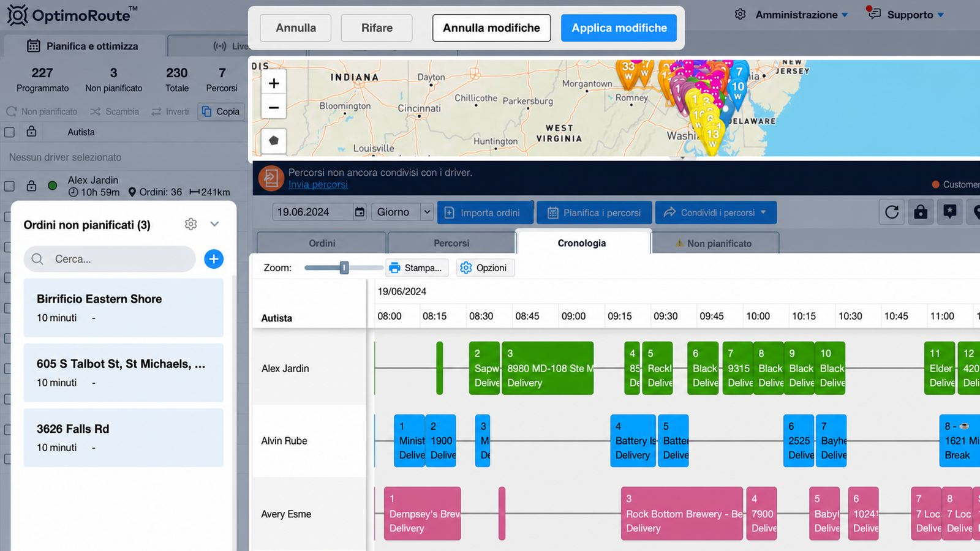Click the refresh icon in toolbar
Viewport: 980px width, 551px height.
tap(892, 212)
